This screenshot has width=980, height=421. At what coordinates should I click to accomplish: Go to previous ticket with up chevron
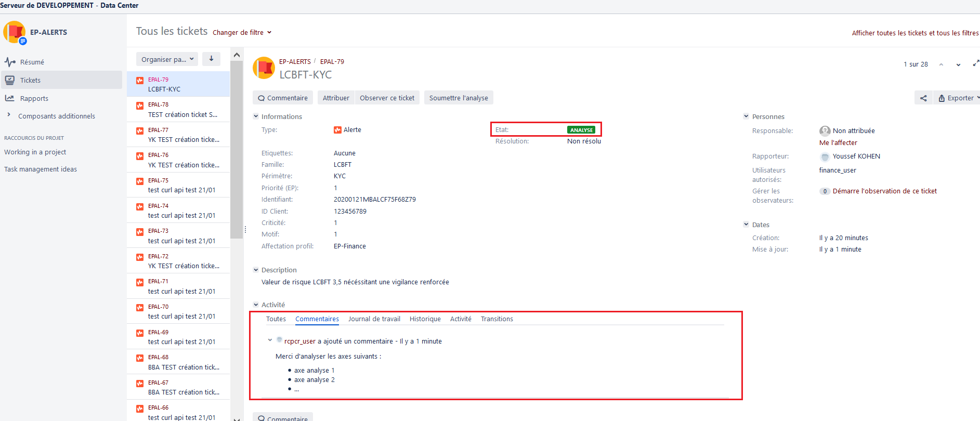(x=941, y=65)
